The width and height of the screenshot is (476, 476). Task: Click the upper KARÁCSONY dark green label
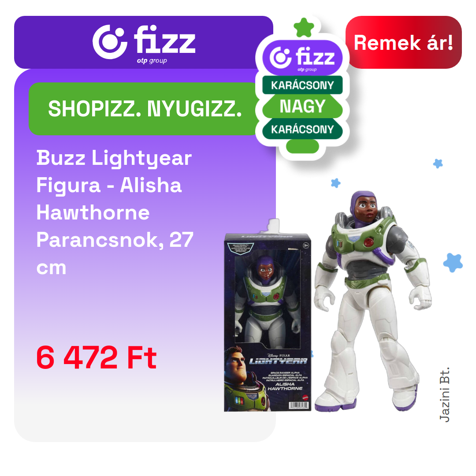(x=302, y=85)
